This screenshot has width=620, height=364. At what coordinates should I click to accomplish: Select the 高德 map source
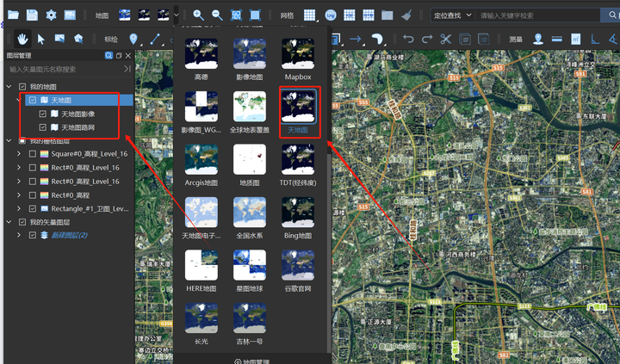pos(201,59)
